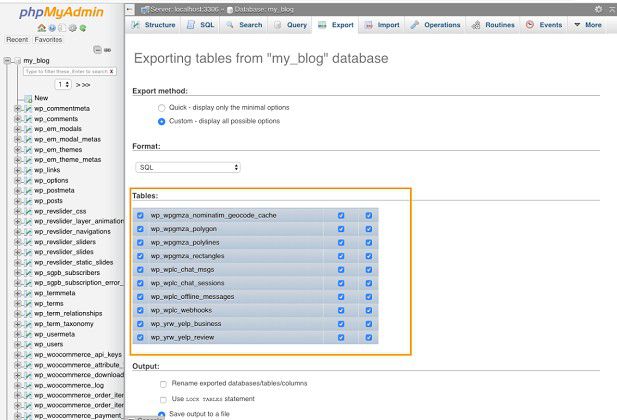Screen dimensions: 617x420
Task: Open page settings gear at top right
Action: [598, 9]
